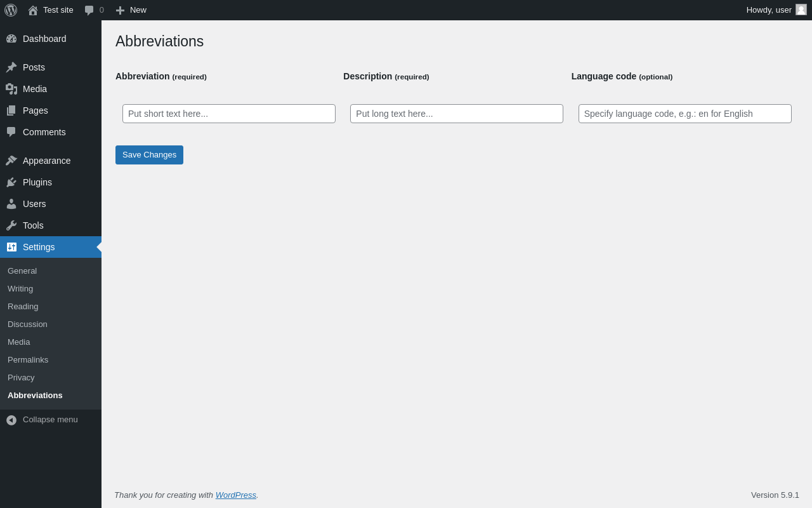Open the WordPress logo menu

pos(11,10)
